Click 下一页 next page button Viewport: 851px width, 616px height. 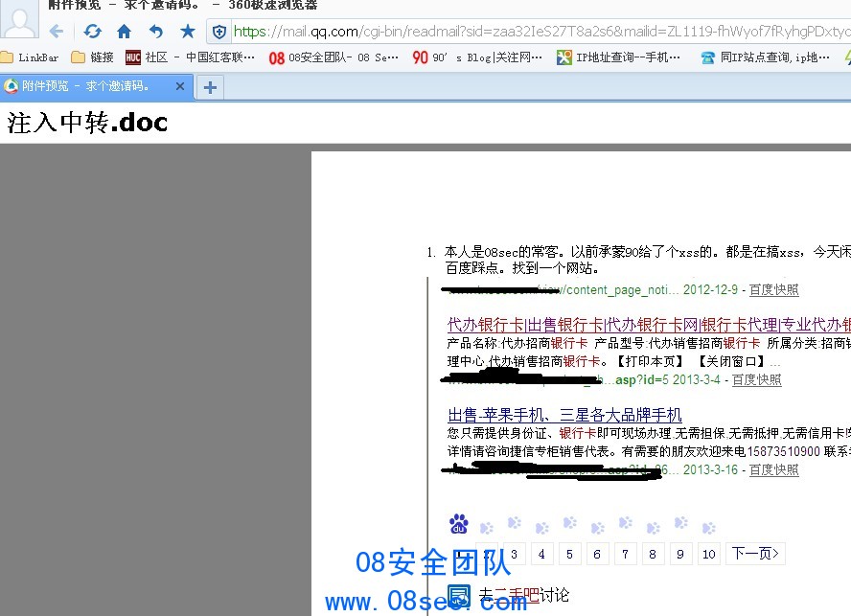coord(755,554)
